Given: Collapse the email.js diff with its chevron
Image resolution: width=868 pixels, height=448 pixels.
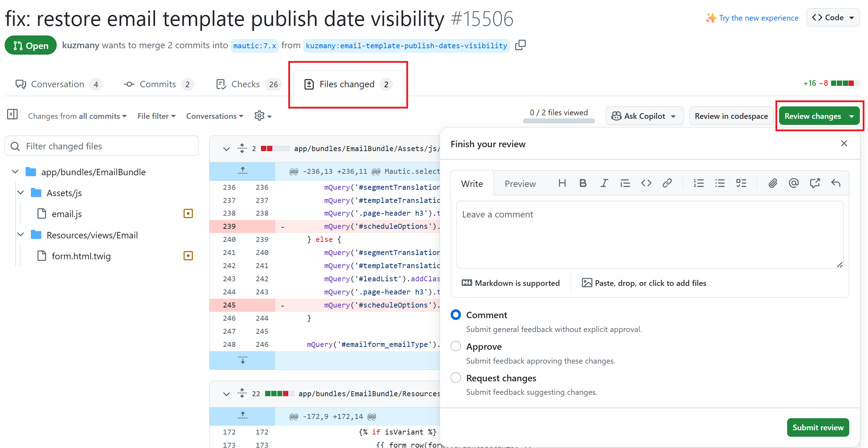Looking at the screenshot, I should (227, 149).
